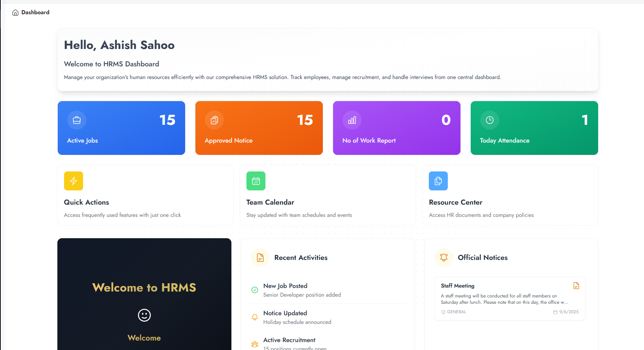The height and width of the screenshot is (350, 644).
Task: Click the document icon beside Recent Activities
Action: pos(260,258)
